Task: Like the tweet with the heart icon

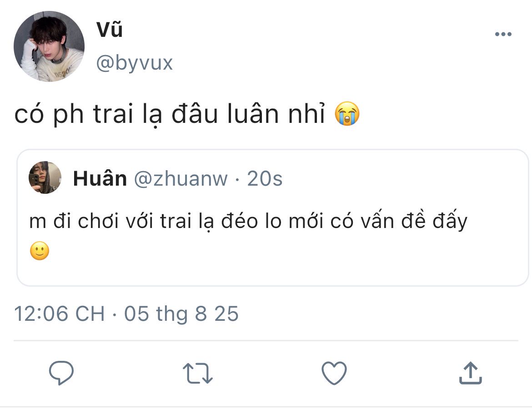Action: click(334, 373)
